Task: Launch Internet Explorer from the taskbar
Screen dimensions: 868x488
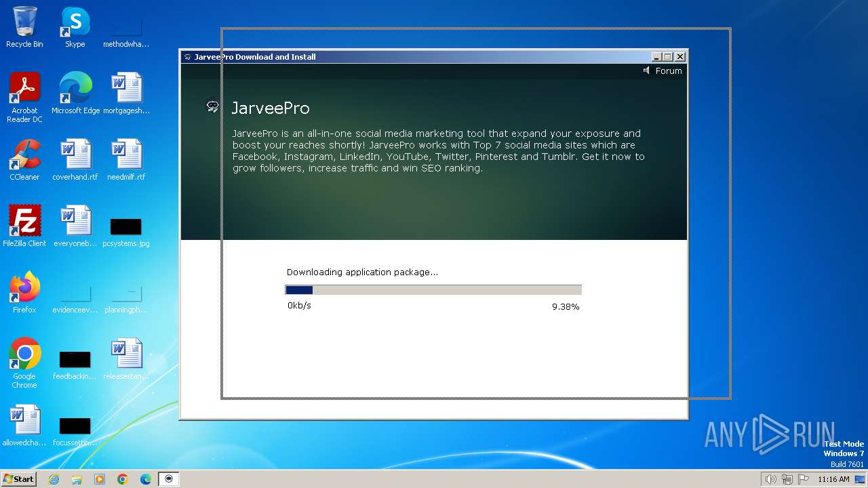Action: point(54,479)
